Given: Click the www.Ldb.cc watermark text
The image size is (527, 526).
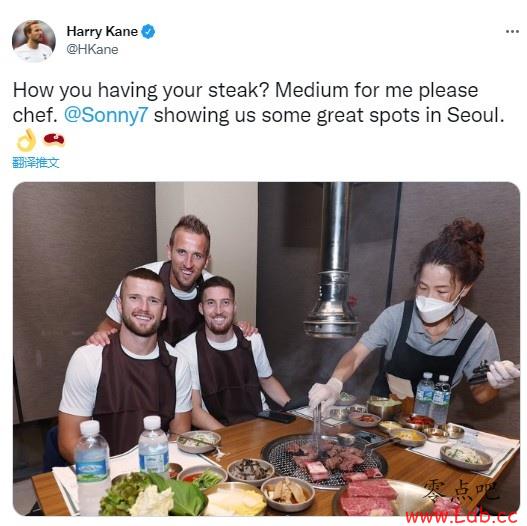Looking at the screenshot, I should pyautogui.click(x=461, y=516).
